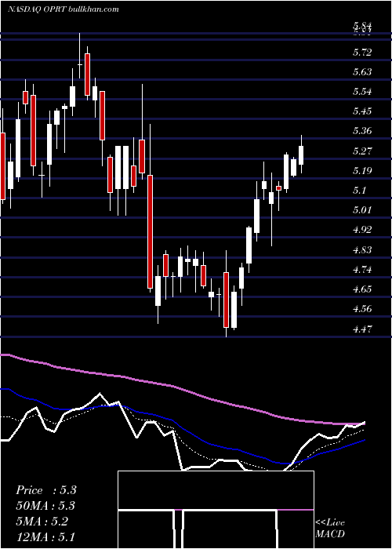Screen dimensions: 392x549
Task: Click the 4.47 price axis label
Action: (362, 329)
